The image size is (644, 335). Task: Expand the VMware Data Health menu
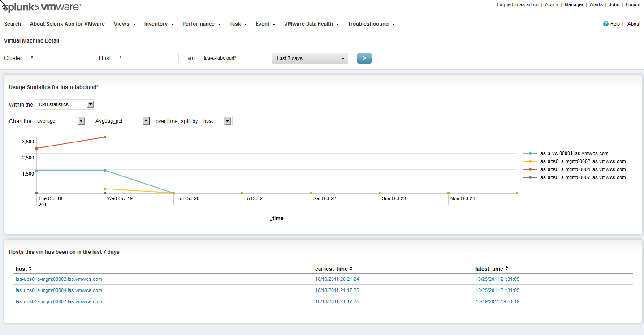click(311, 24)
